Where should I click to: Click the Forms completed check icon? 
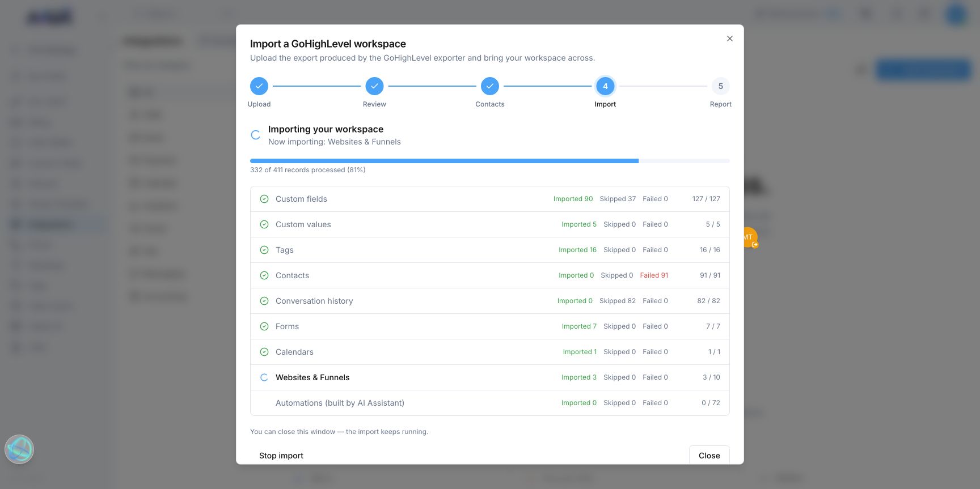(264, 326)
